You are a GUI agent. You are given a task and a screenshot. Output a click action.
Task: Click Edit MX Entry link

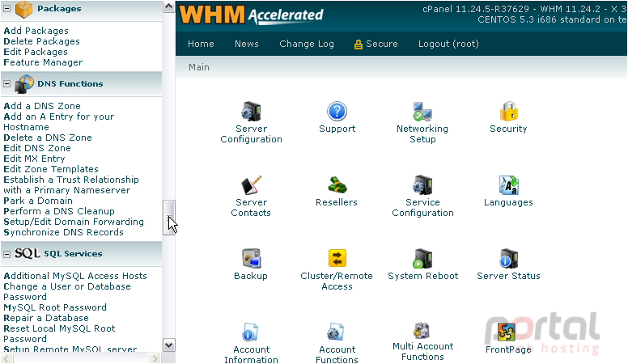point(34,159)
